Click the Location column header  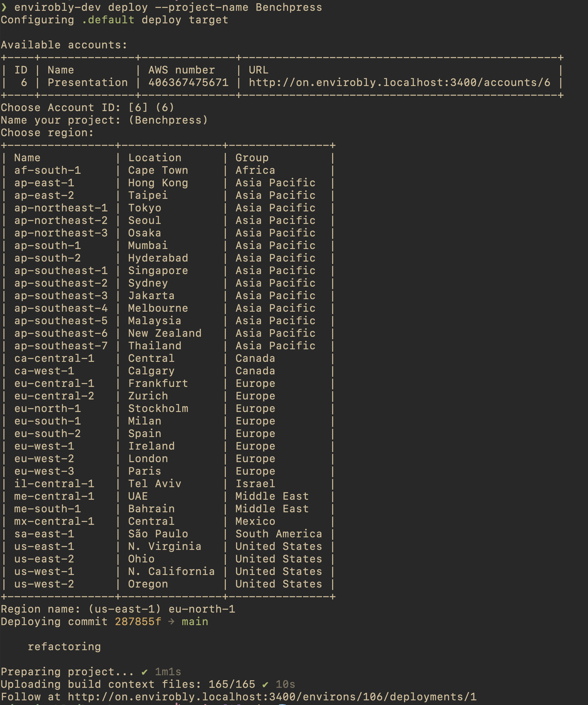pyautogui.click(x=155, y=157)
